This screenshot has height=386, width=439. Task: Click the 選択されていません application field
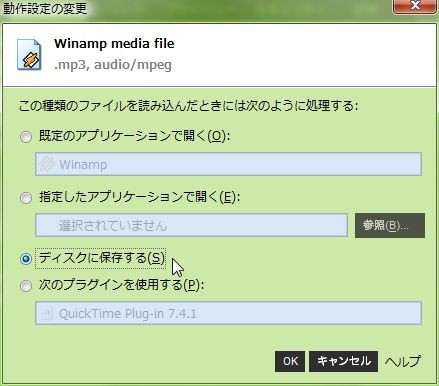[191, 226]
